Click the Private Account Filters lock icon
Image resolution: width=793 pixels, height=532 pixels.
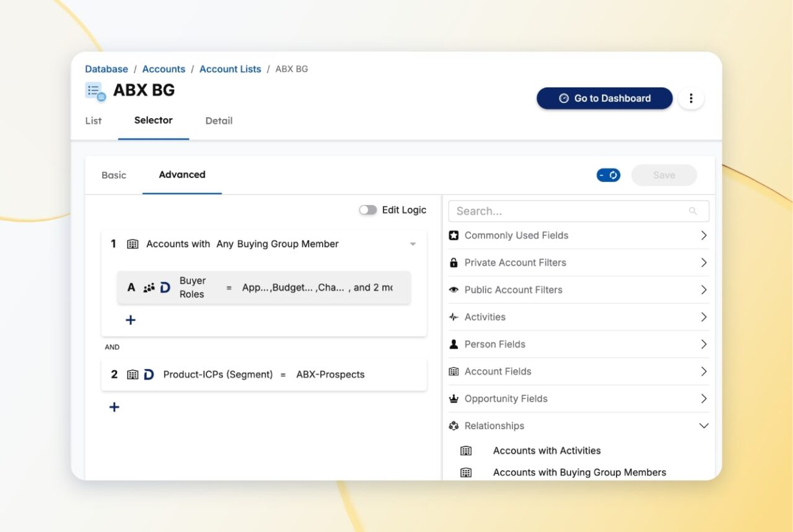(453, 263)
